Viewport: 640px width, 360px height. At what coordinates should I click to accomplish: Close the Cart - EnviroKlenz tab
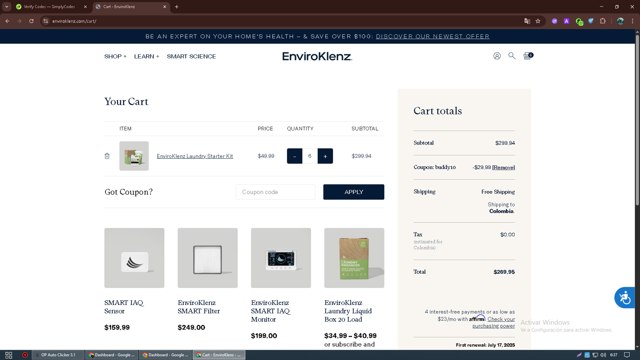pos(164,7)
